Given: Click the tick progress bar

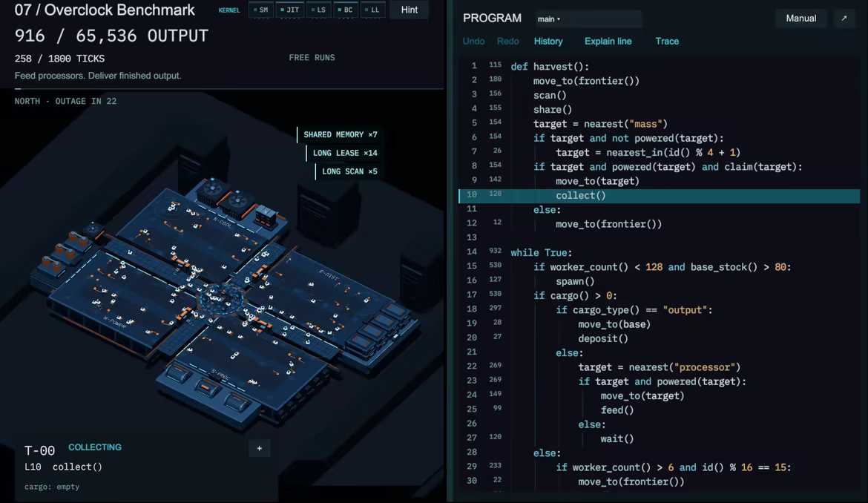Looking at the screenshot, I should pyautogui.click(x=228, y=88).
